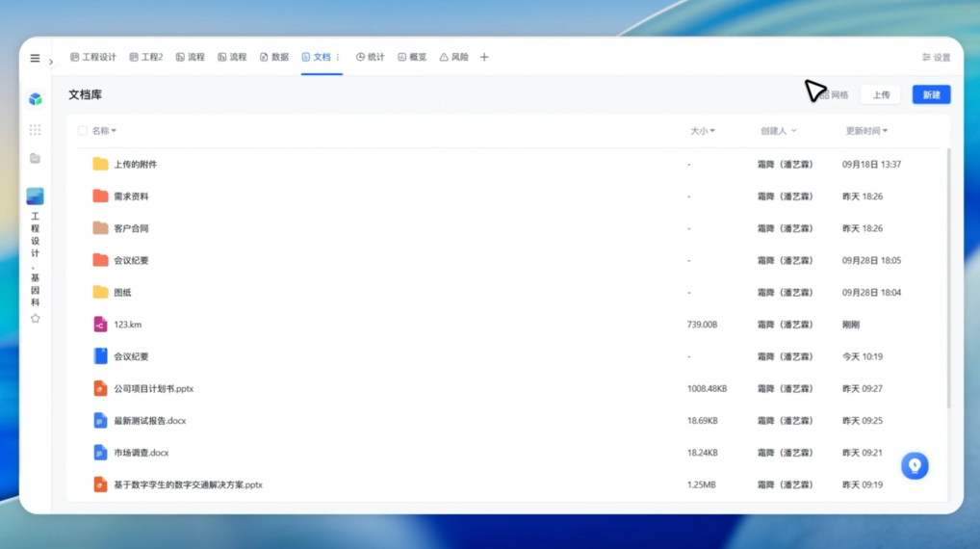
Task: Click the blue help floating button
Action: 915,465
